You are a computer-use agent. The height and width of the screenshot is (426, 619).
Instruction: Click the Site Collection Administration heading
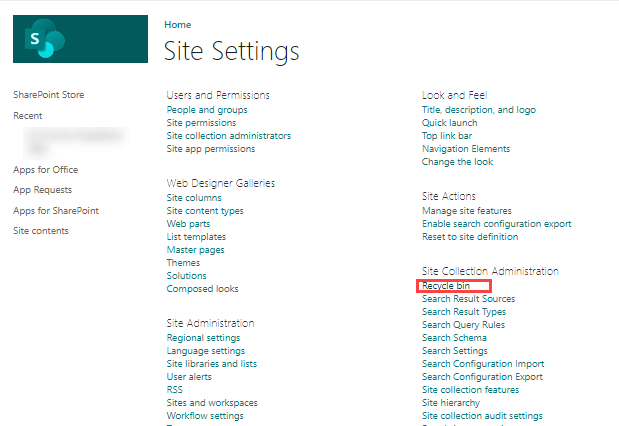pos(490,272)
